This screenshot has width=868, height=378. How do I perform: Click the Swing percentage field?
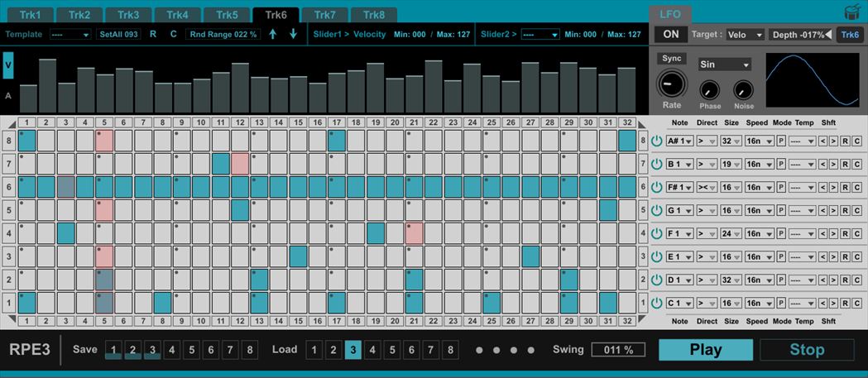(618, 350)
